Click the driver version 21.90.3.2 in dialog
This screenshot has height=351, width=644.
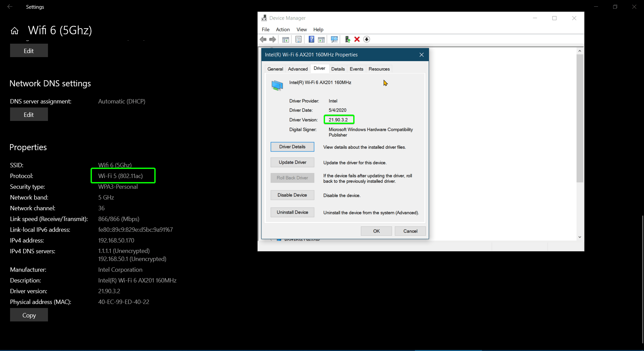click(x=338, y=120)
